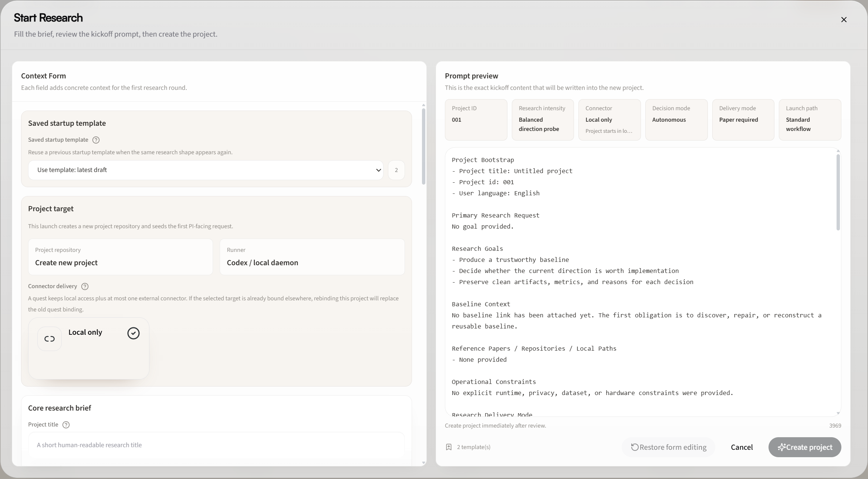Click the restore arrow icon on Restore form editing
The image size is (868, 479).
pyautogui.click(x=635, y=447)
